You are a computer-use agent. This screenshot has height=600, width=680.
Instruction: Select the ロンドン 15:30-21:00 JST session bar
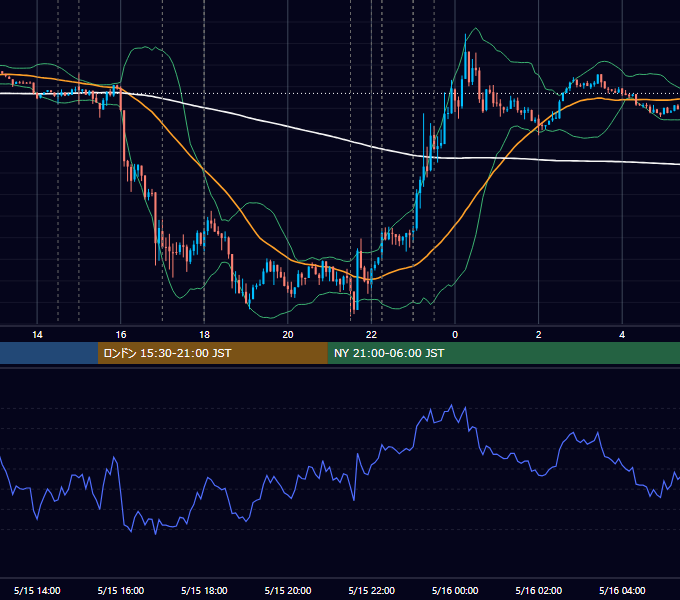coord(212,353)
